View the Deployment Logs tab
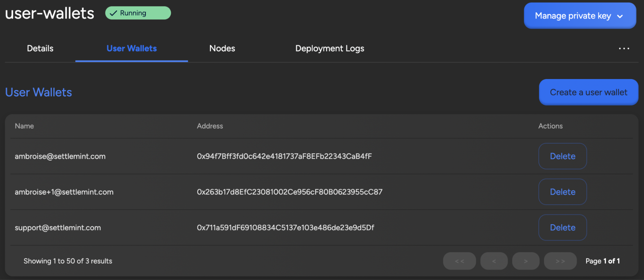This screenshot has width=644, height=280. [x=330, y=48]
